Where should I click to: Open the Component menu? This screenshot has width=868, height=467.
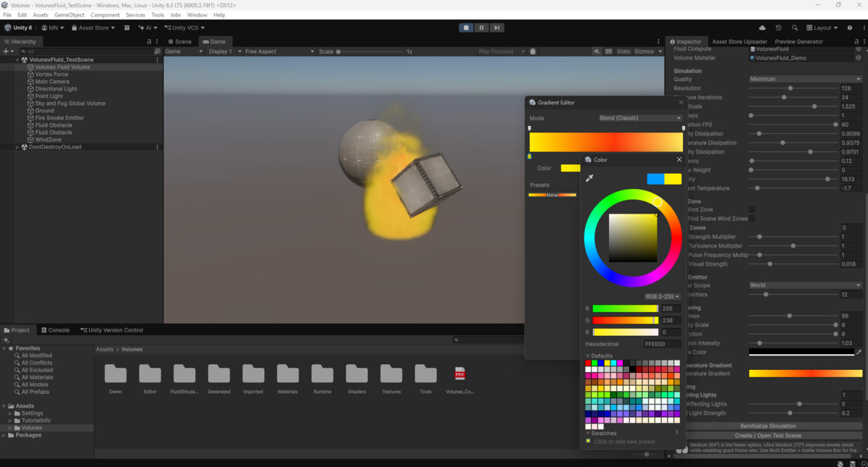[106, 14]
